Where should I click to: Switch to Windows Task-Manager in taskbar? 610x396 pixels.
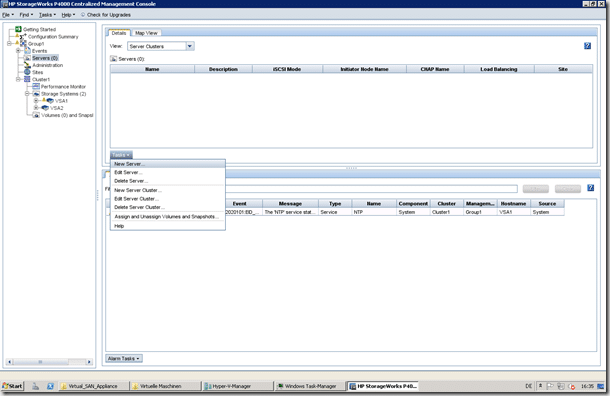[x=309, y=386]
